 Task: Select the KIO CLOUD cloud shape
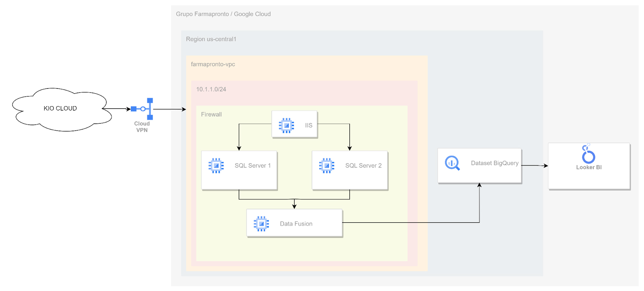pos(62,109)
